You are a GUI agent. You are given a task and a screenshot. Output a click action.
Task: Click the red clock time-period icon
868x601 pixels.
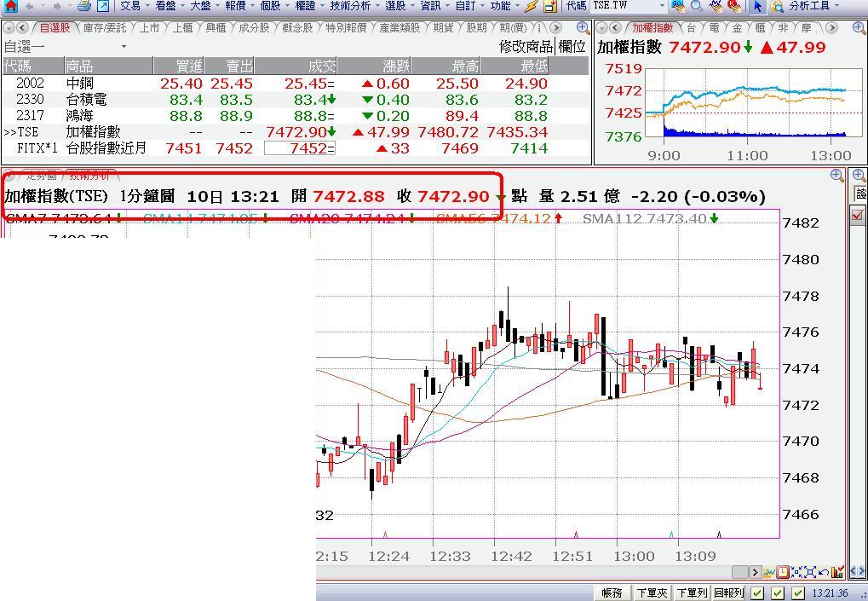783,572
